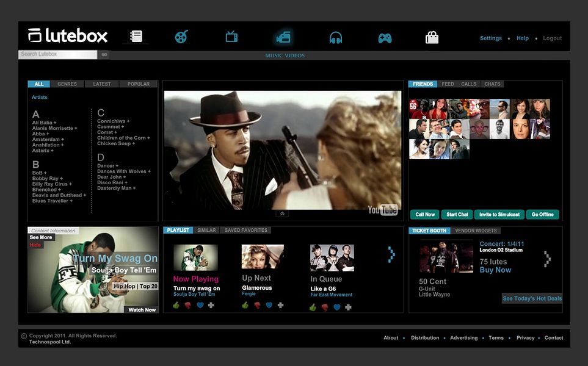Open the CALLS tab

(x=469, y=84)
